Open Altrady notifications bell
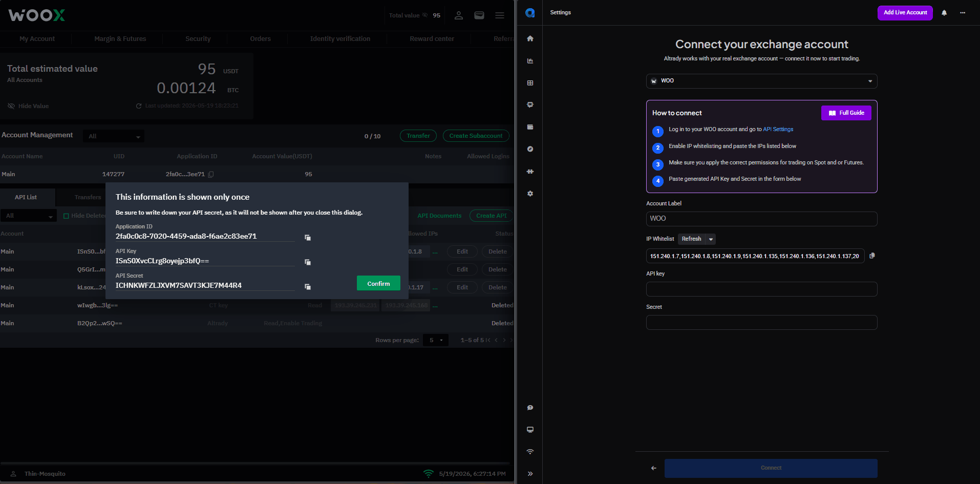This screenshot has height=484, width=980. coord(944,13)
